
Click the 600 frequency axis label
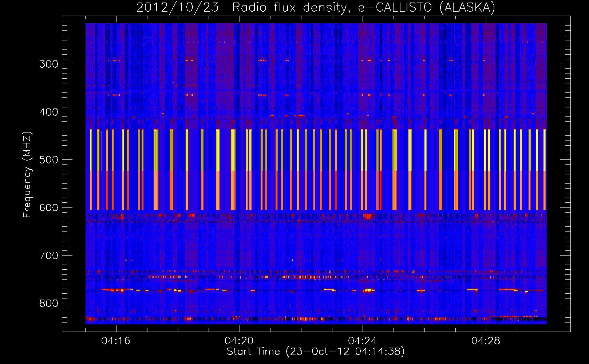tap(49, 208)
